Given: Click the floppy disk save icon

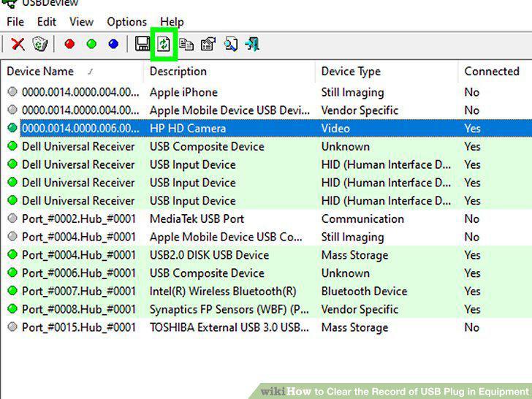Looking at the screenshot, I should click(x=142, y=44).
